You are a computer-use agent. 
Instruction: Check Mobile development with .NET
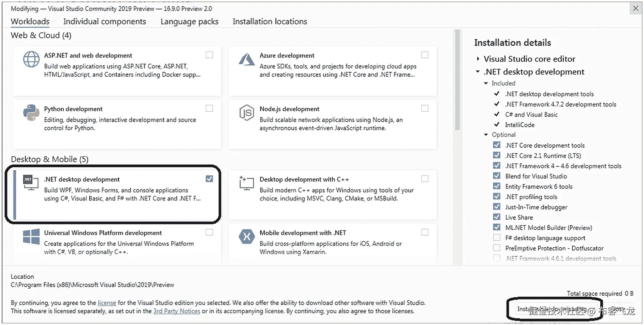coord(425,232)
